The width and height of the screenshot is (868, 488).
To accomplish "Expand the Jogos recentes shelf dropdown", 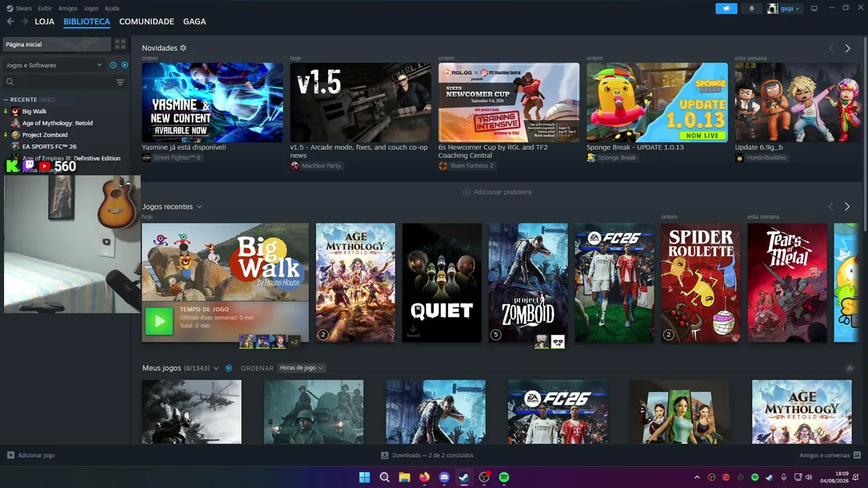I will pos(199,207).
